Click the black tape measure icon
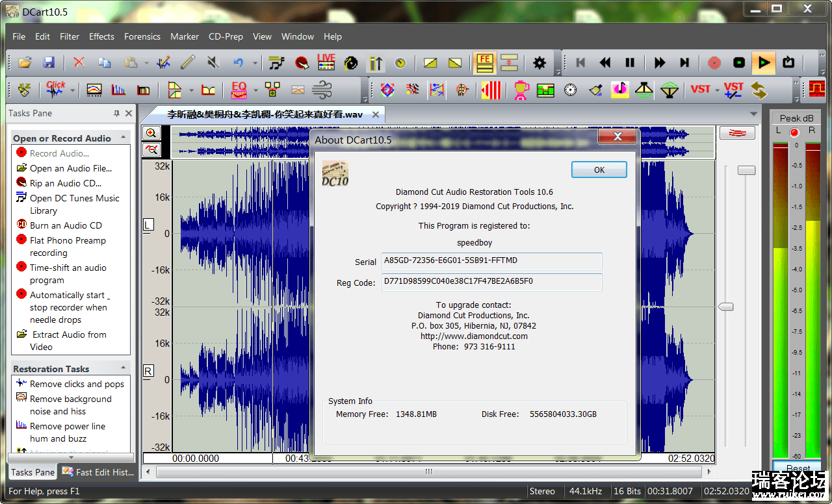This screenshot has width=832, height=504. click(x=351, y=63)
